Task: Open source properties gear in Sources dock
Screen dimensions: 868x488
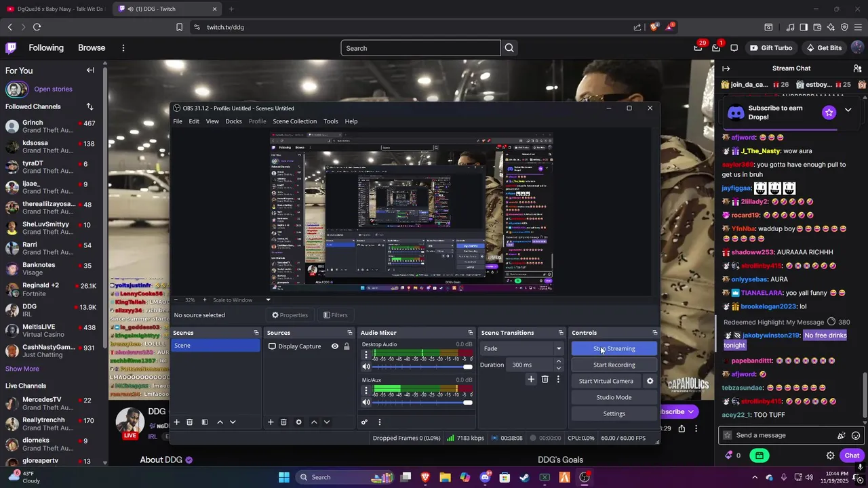Action: pos(298,422)
